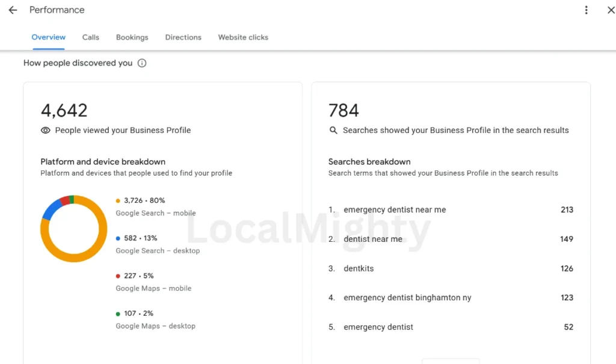The image size is (616, 364).
Task: Select the 'emergency dentist near me' search term
Action: click(x=395, y=210)
